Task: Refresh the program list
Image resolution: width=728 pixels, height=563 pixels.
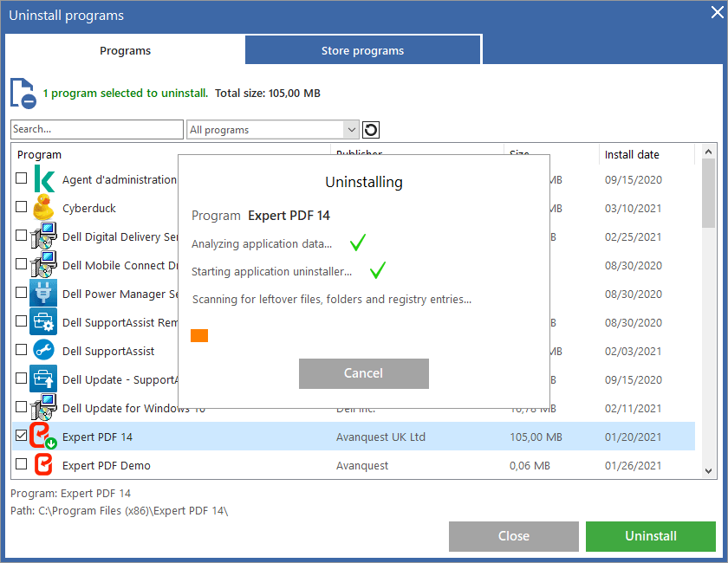Action: (371, 130)
